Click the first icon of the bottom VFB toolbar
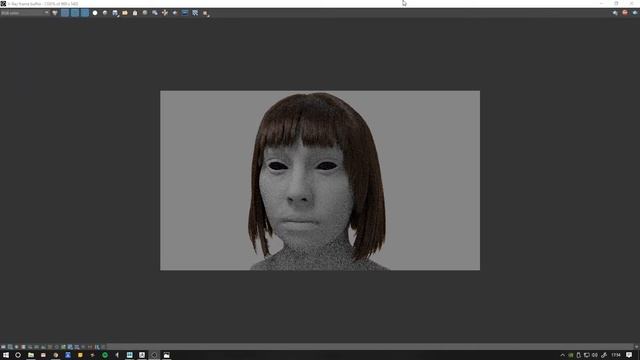This screenshot has width=640, height=360. coord(3,347)
